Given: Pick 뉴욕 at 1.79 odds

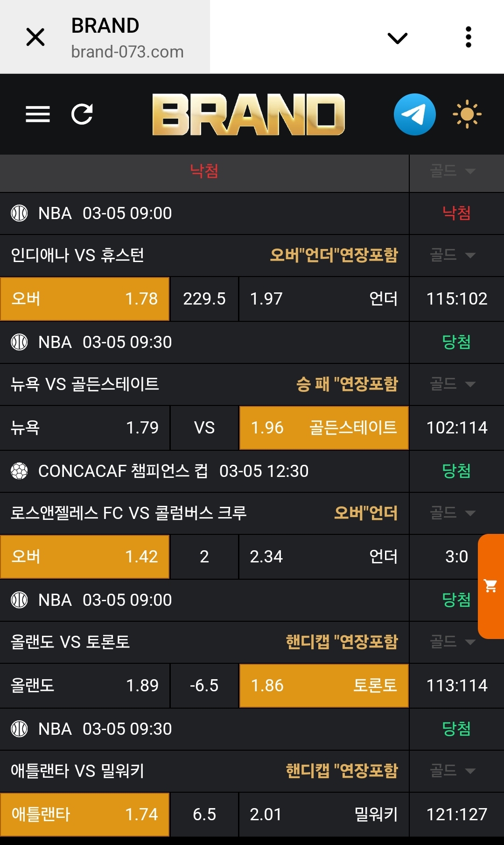Looking at the screenshot, I should (x=84, y=428).
